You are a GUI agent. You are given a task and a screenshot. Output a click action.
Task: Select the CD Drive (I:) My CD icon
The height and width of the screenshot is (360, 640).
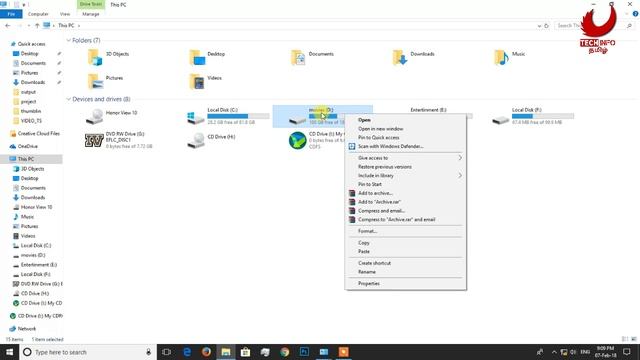point(298,140)
